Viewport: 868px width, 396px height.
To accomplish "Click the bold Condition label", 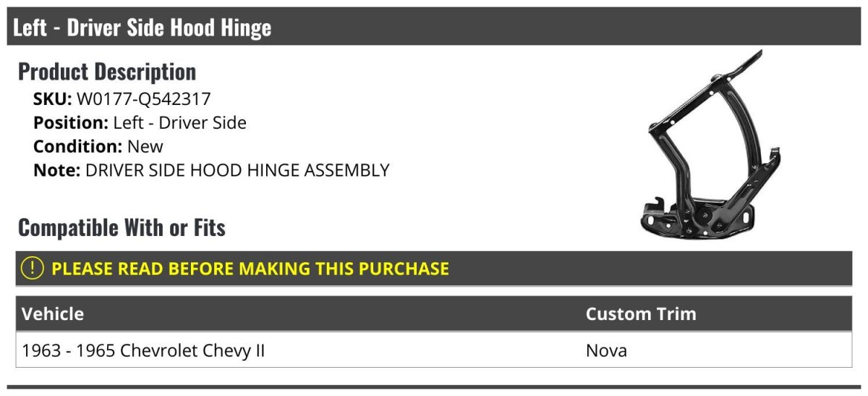I will pos(77,147).
